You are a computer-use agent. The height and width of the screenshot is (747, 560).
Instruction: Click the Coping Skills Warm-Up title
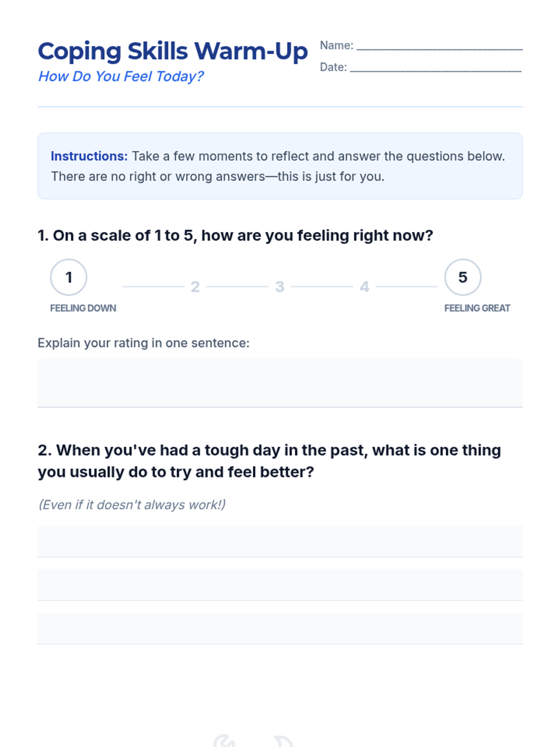173,51
